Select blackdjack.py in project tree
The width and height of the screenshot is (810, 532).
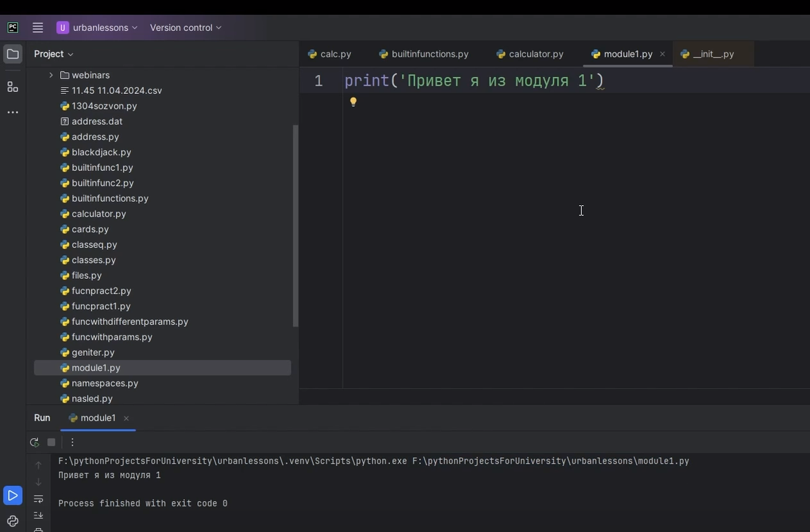coord(96,153)
